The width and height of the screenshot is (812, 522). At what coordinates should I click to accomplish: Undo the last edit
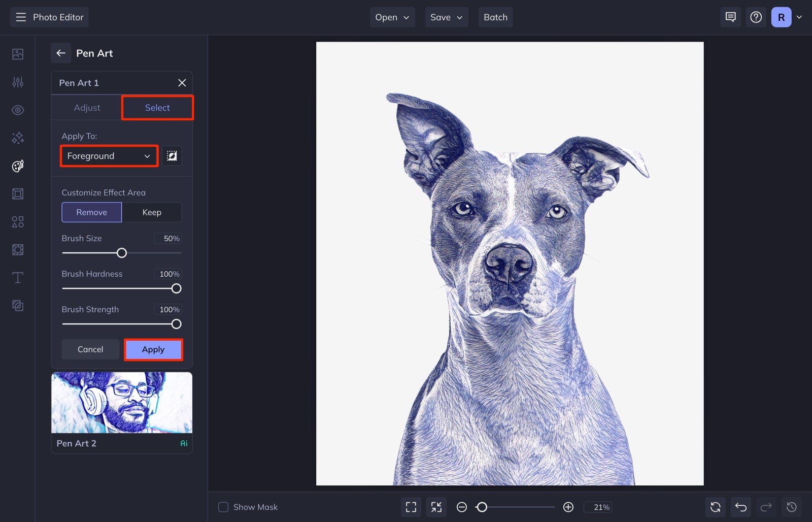point(740,507)
